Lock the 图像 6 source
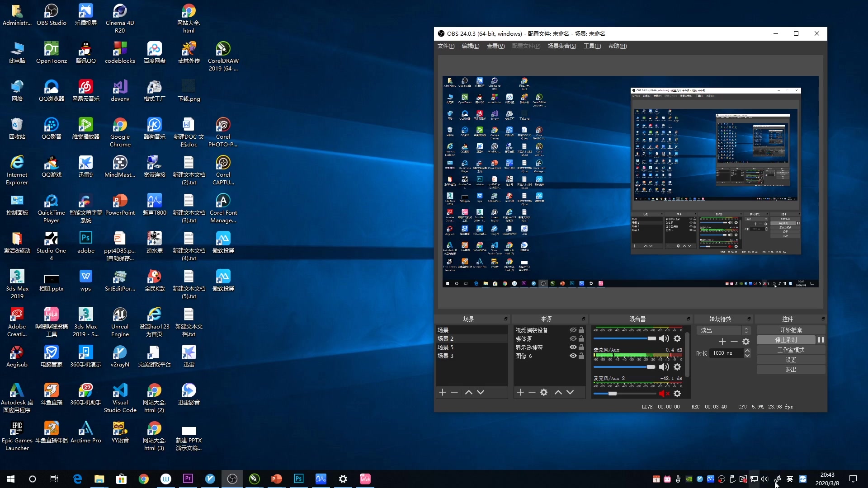868x488 pixels. click(581, 356)
